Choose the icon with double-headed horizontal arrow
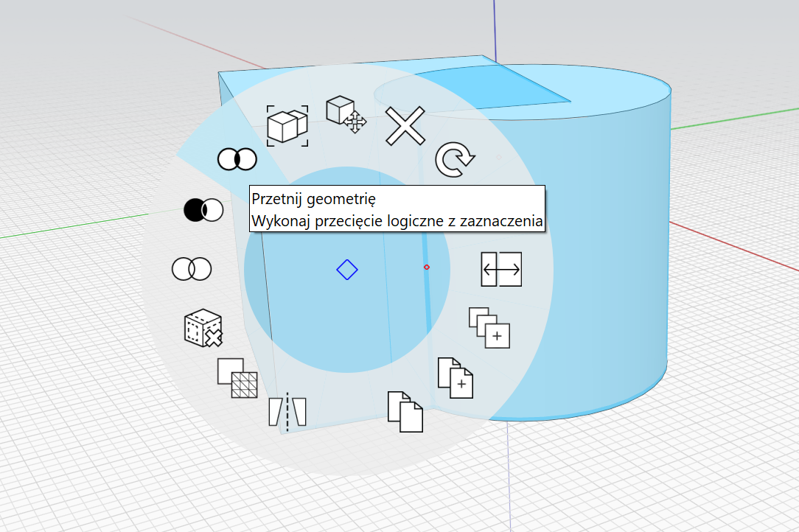The image size is (799, 532). click(x=501, y=269)
